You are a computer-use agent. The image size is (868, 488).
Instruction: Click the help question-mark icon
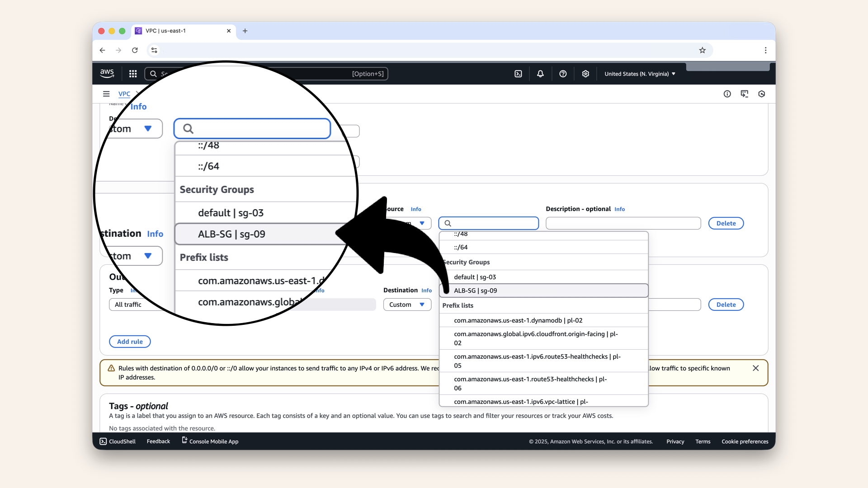(563, 74)
